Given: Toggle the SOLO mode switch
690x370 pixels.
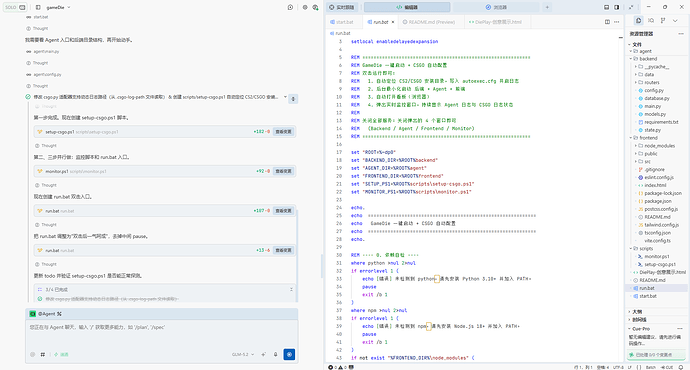Looking at the screenshot, I should coord(15,7).
